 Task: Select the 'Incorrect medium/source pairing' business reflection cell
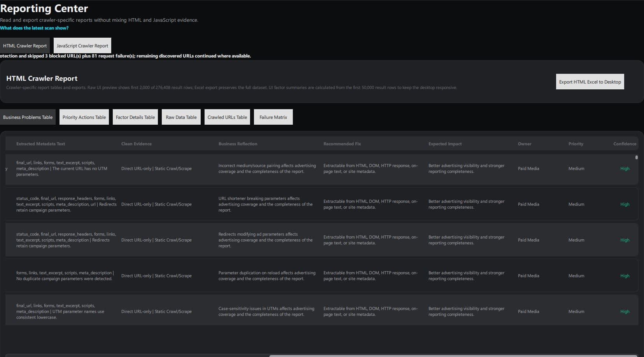click(267, 169)
